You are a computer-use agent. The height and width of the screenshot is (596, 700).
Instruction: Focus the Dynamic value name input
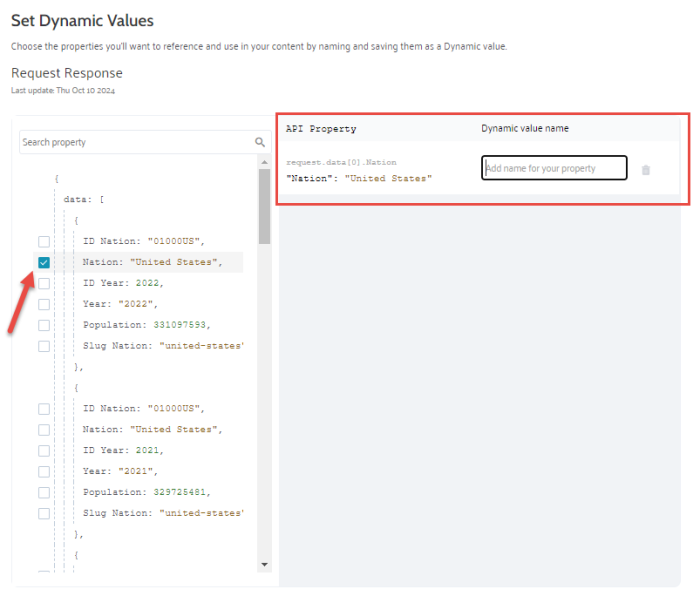tap(554, 168)
